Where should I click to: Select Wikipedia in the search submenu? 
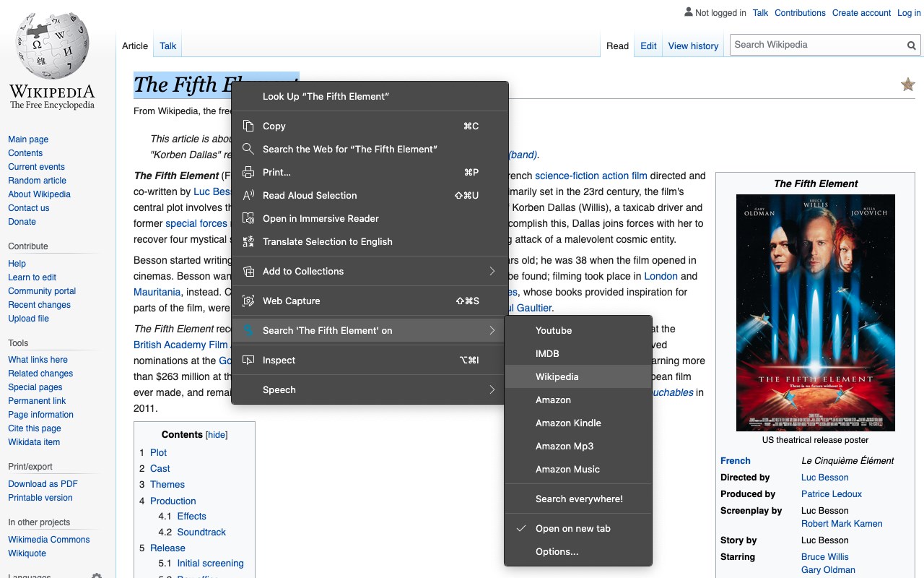point(578,376)
